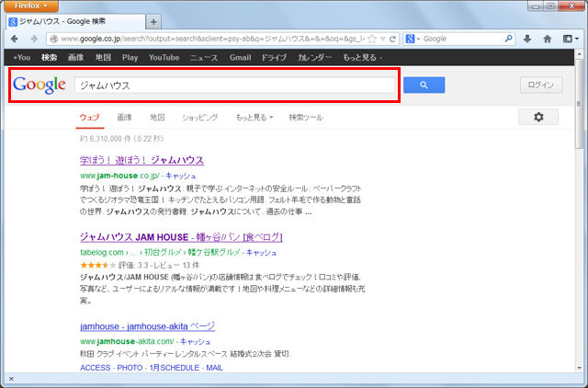Open ニュース in the Google bar
The width and height of the screenshot is (588, 388).
pos(204,58)
